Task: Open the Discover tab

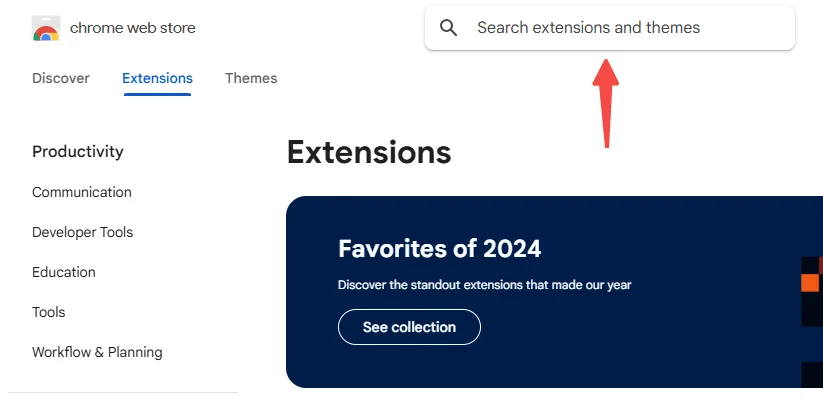Action: click(61, 78)
